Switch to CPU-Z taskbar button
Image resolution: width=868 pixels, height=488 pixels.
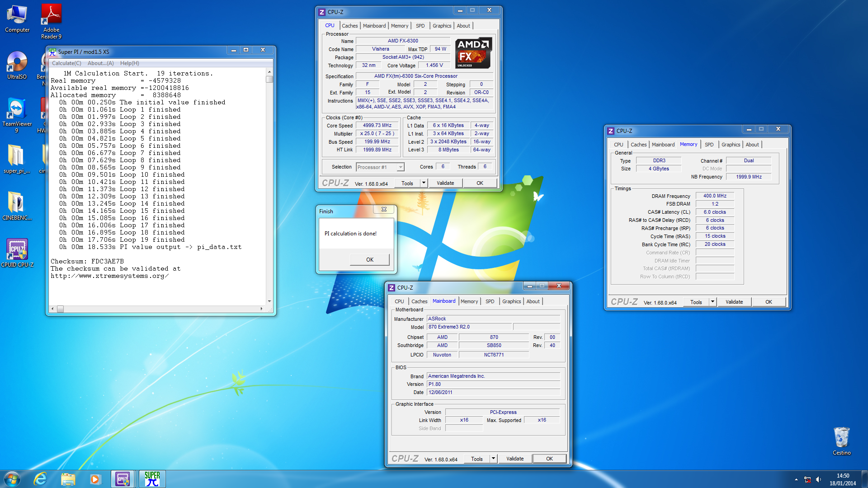[123, 479]
